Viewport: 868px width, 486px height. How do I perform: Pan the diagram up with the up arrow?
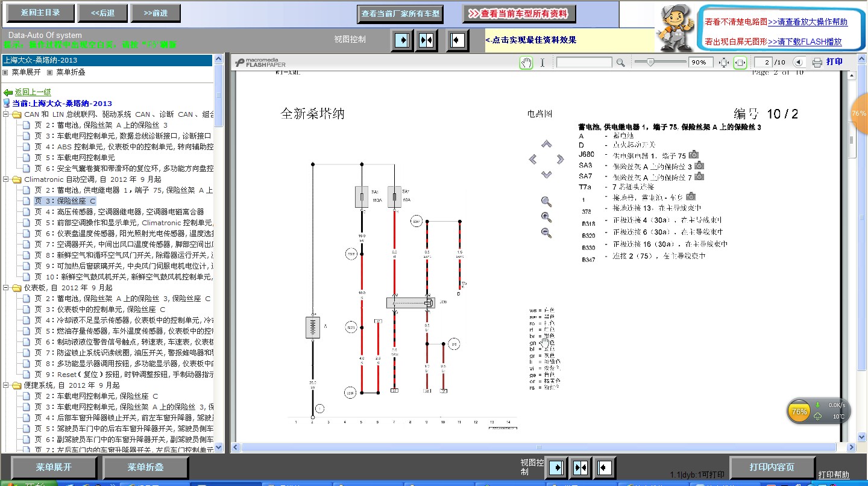(x=546, y=144)
